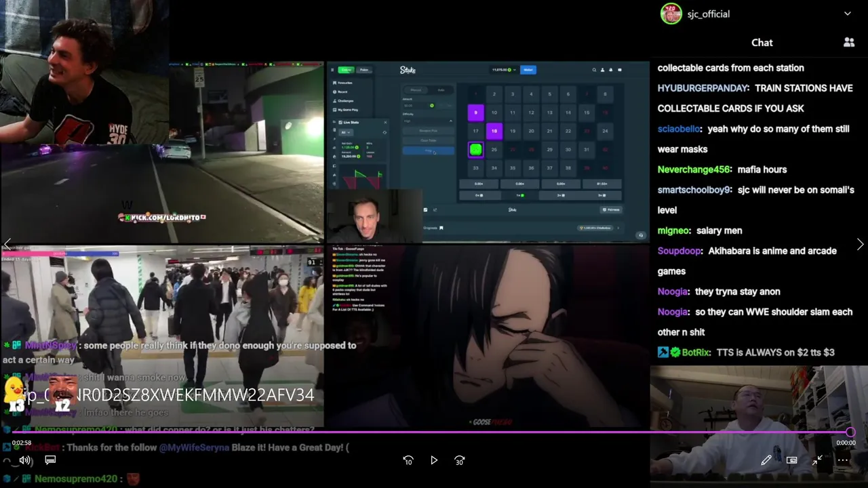Select the Manual betting tab
The image size is (868, 488).
tap(416, 90)
